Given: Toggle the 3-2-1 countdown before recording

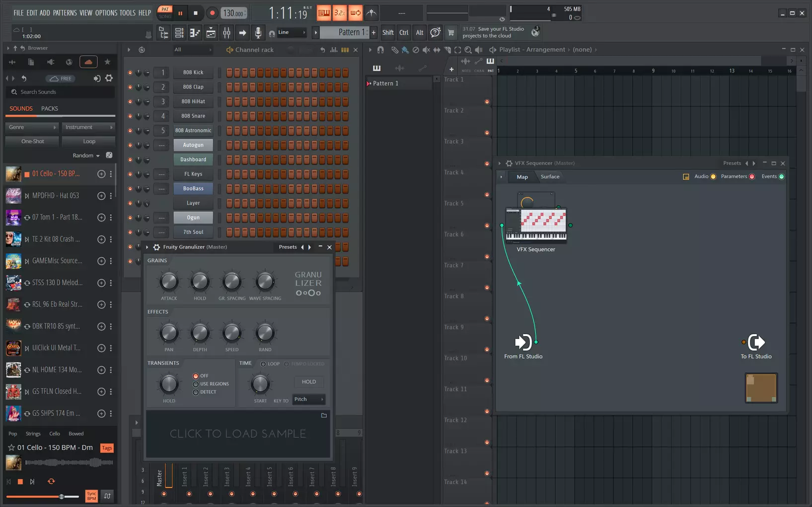Looking at the screenshot, I should click(x=340, y=13).
